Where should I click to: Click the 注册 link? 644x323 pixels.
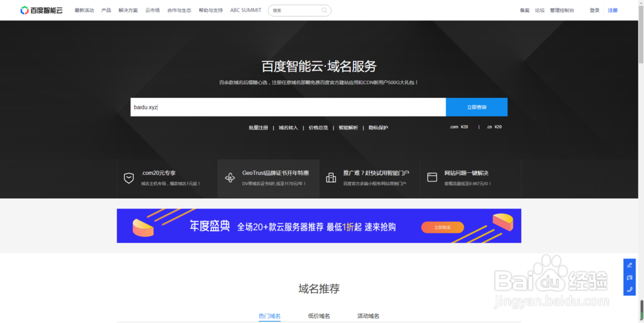(613, 10)
